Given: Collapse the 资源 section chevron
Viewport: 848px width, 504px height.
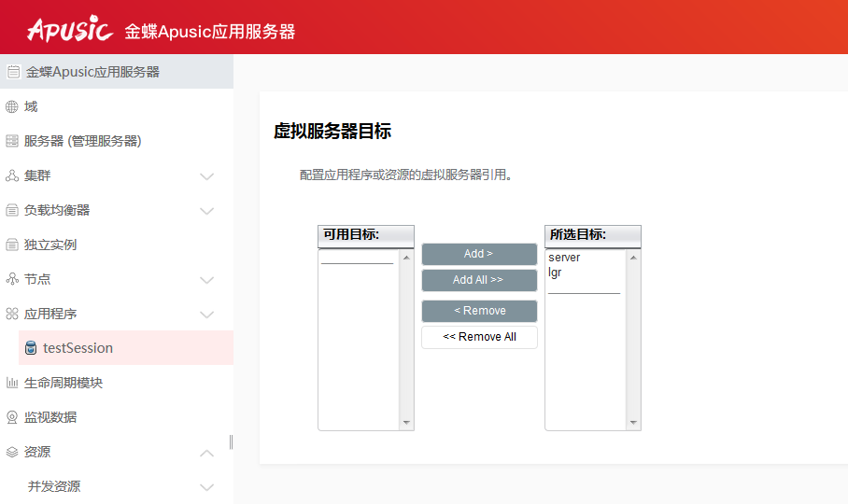Looking at the screenshot, I should click(207, 453).
